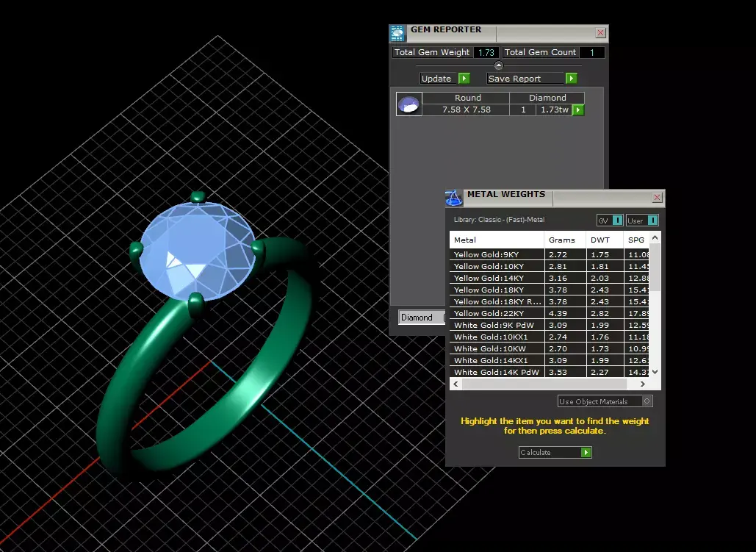Click the metal list scroll up arrow
The image size is (756, 552).
click(655, 237)
